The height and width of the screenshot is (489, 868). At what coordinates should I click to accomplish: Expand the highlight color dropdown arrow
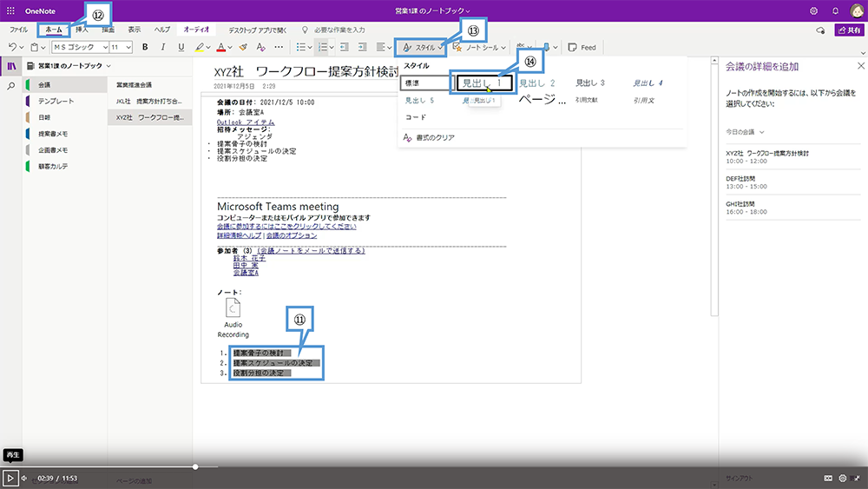(208, 48)
